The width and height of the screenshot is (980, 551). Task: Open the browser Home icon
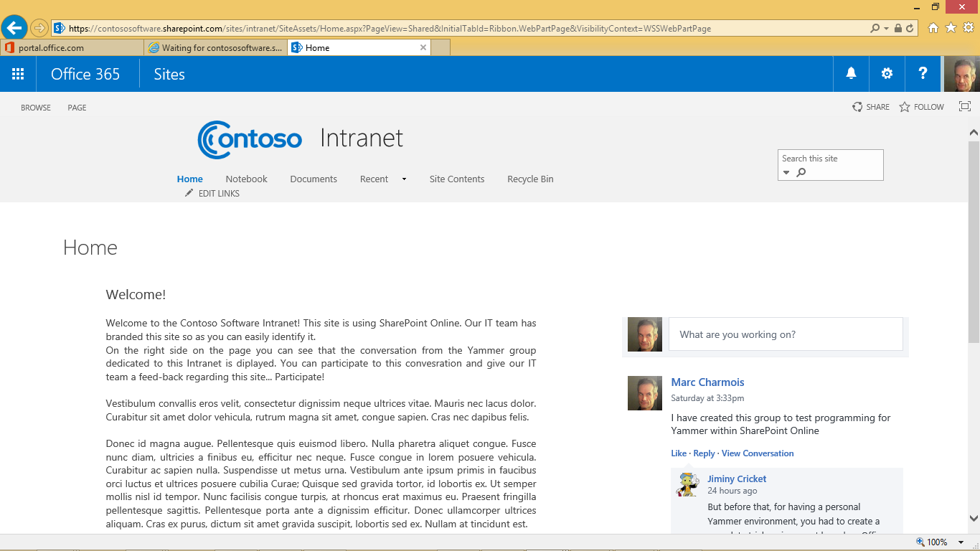tap(933, 28)
